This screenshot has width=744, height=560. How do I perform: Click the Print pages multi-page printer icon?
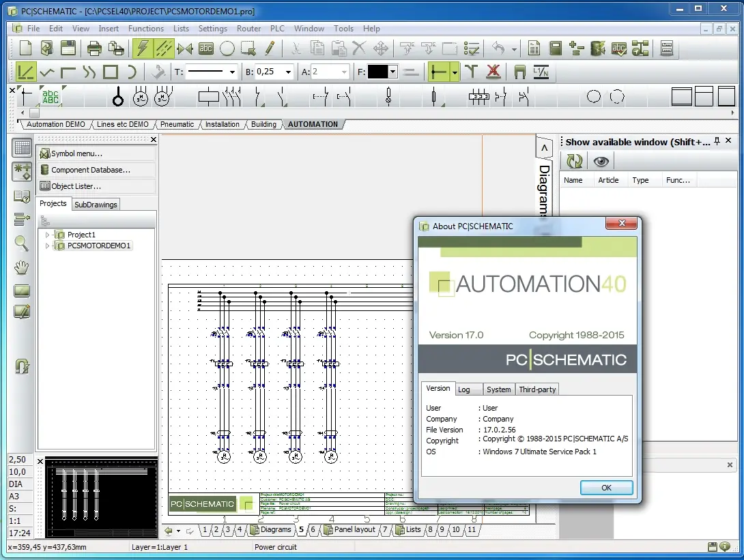point(115,48)
